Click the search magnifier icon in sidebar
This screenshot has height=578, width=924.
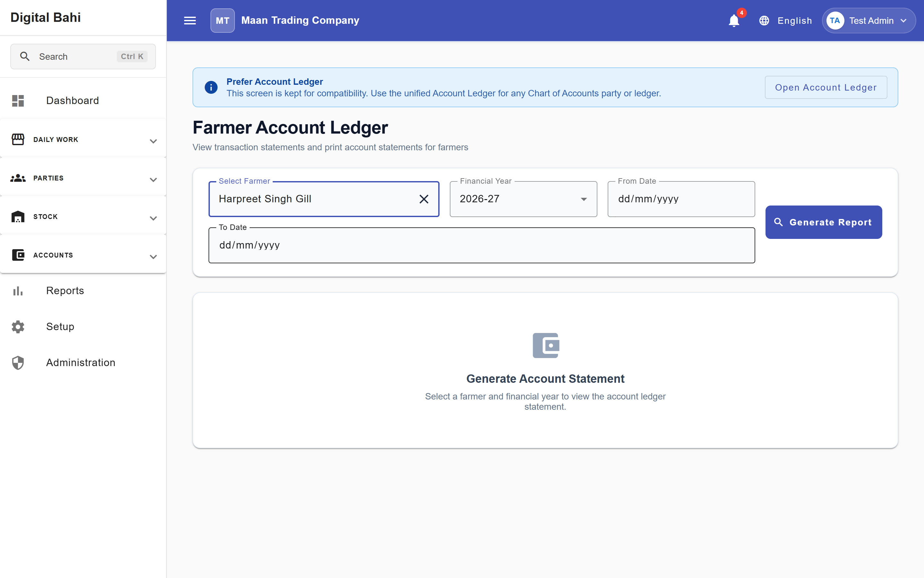[25, 57]
